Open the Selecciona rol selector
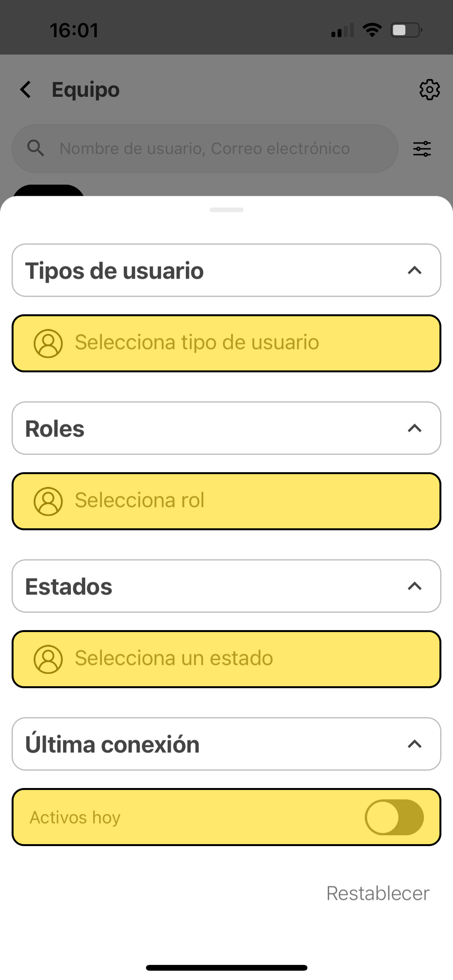Image resolution: width=453 pixels, height=980 pixels. [226, 501]
